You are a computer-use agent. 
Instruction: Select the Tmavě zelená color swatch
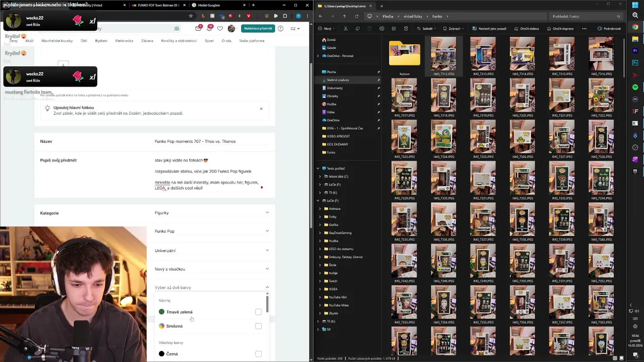162,312
